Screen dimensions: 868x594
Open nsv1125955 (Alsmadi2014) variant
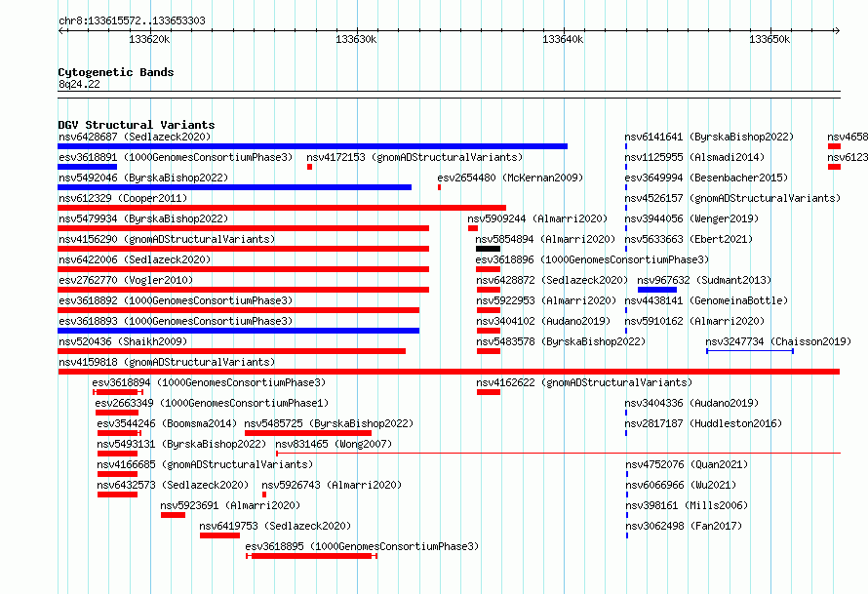click(694, 157)
